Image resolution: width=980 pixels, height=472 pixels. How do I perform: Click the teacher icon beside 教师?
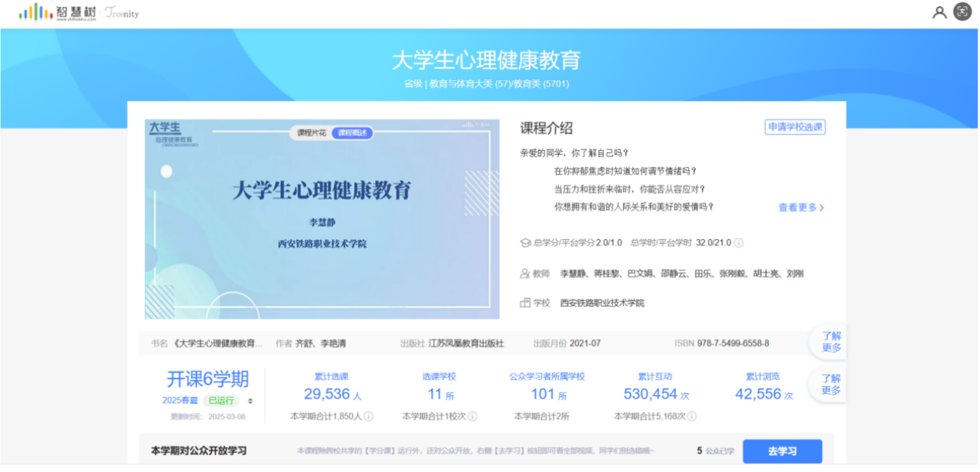[525, 274]
